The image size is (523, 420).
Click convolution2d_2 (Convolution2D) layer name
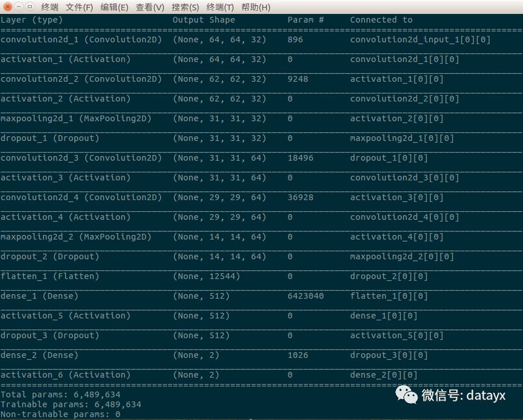pyautogui.click(x=81, y=79)
